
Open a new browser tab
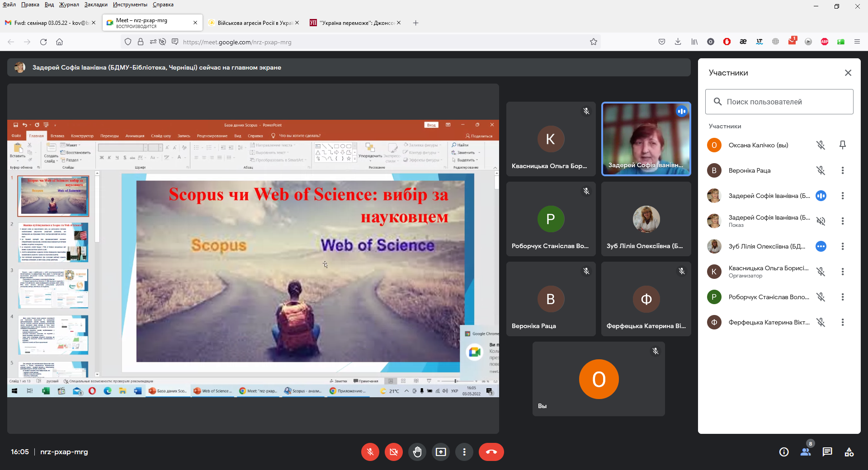415,23
